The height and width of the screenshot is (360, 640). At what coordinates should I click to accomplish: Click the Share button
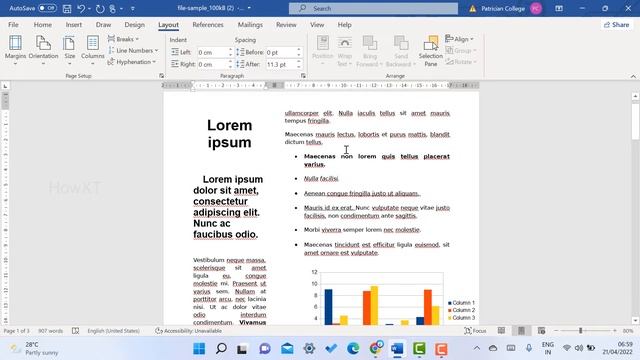coord(616,25)
